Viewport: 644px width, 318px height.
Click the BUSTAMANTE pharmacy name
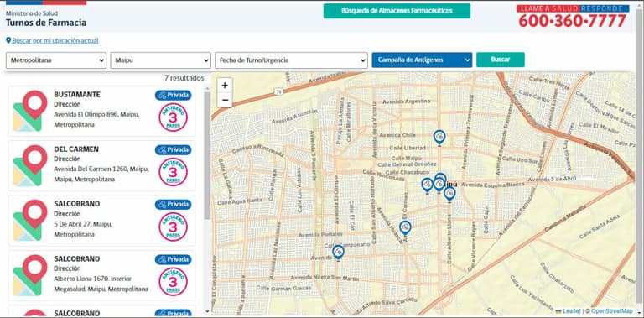pos(77,95)
